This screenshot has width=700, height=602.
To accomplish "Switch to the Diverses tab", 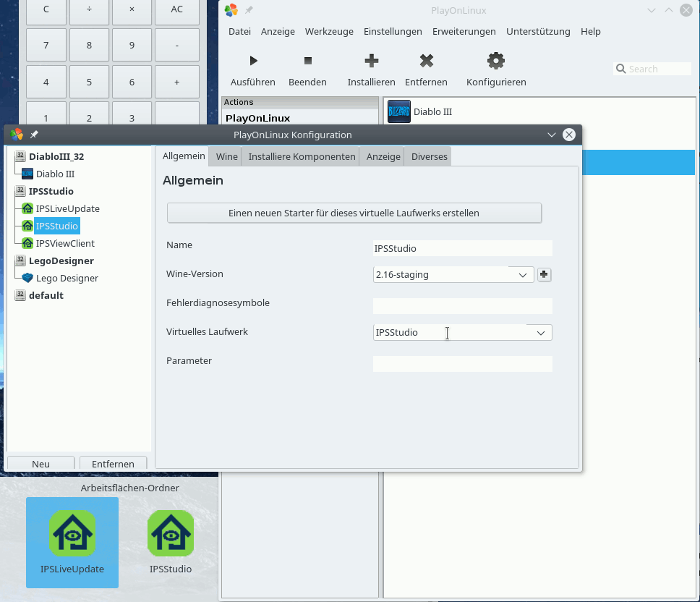I will pyautogui.click(x=429, y=157).
